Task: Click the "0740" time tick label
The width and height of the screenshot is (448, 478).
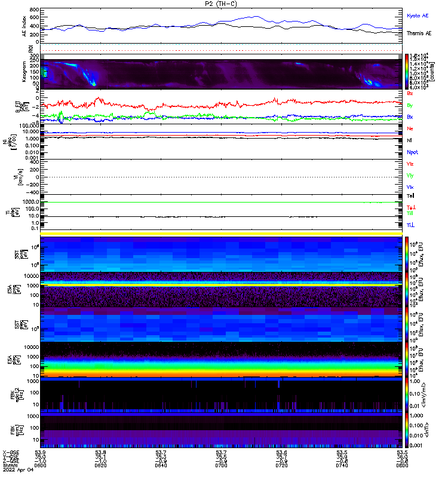Action: click(x=342, y=465)
